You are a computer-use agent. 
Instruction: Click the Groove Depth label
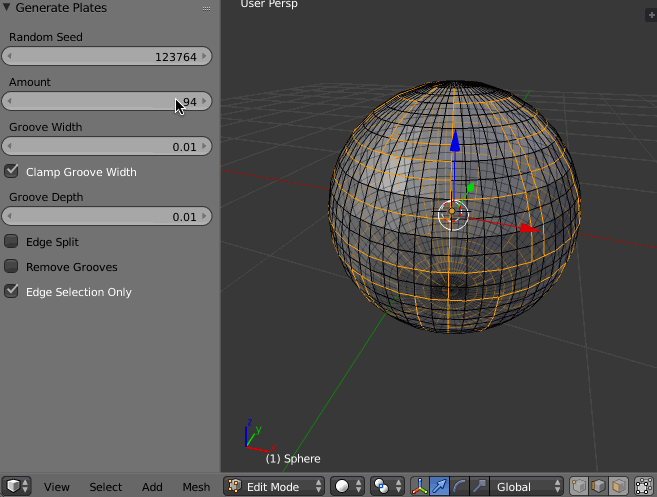[x=46, y=197]
